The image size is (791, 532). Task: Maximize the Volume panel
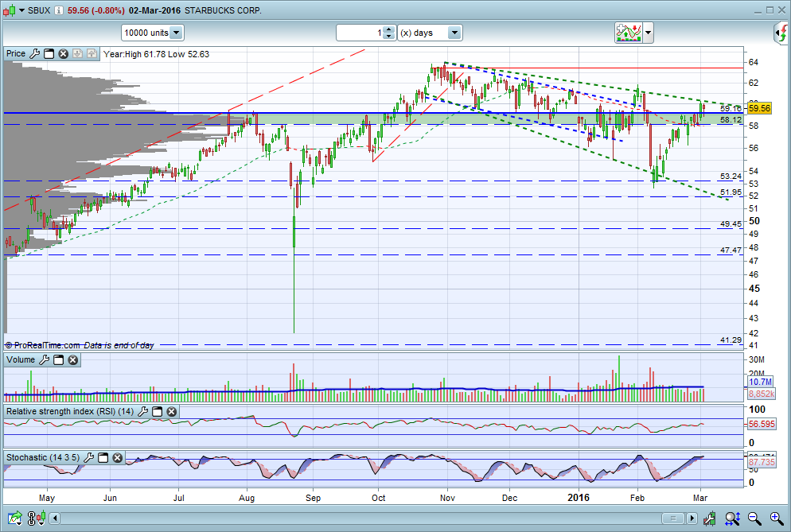(59, 359)
